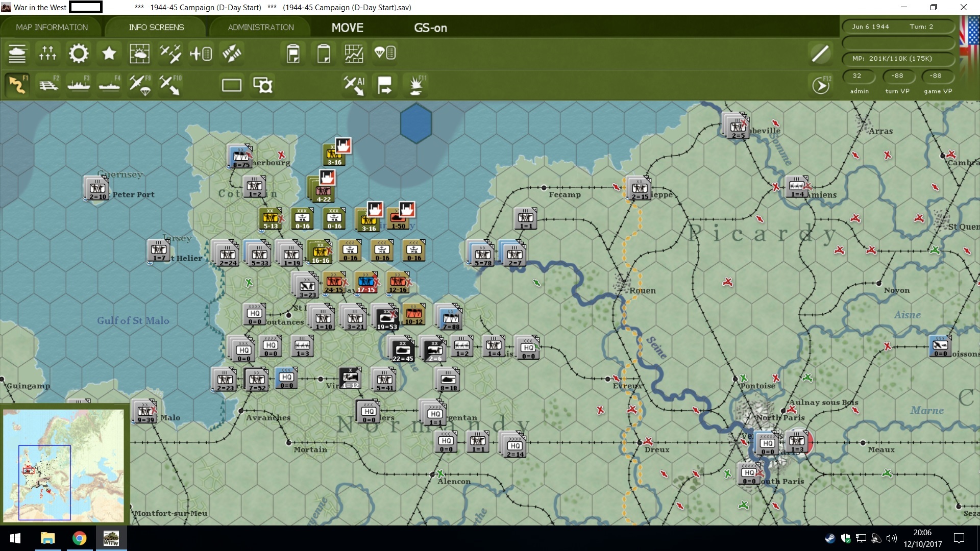Image resolution: width=980 pixels, height=551 pixels.
Task: Select the F4 amphibious transport ship icon
Action: [x=109, y=85]
